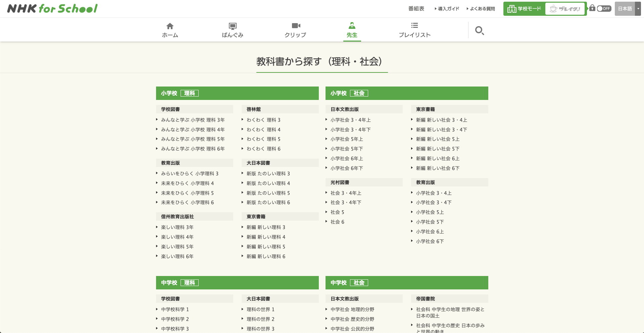The height and width of the screenshot is (333, 644).
Task: Open 中学社会 歴史的分野
Action: (x=352, y=319)
